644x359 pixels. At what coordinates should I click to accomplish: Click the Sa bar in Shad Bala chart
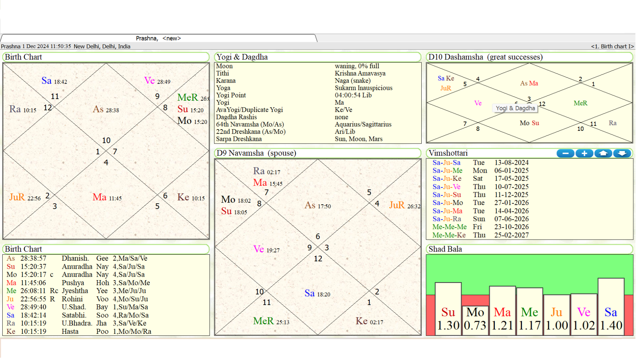click(611, 312)
